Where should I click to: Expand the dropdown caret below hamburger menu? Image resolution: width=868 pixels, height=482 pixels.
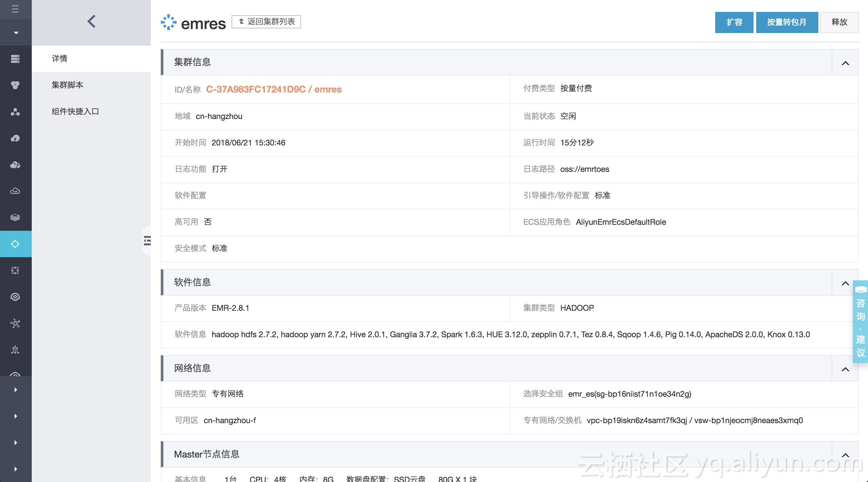pos(16,33)
